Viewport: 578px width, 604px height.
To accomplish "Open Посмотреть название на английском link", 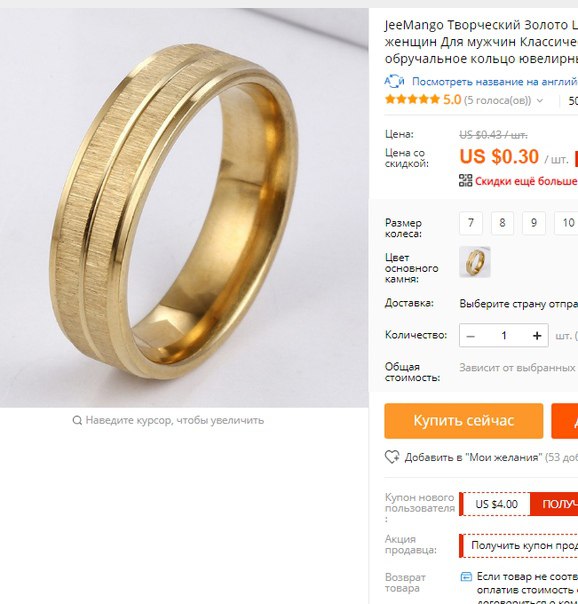I will [x=495, y=82].
